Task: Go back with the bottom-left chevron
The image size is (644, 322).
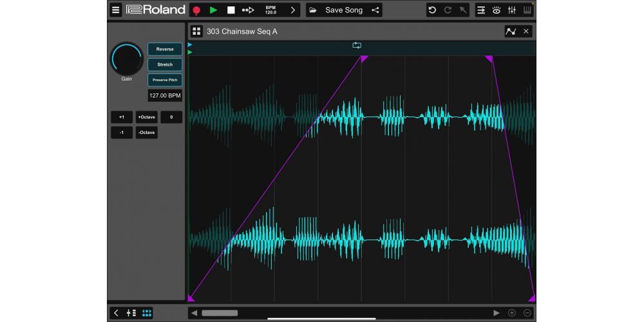Action: [116, 313]
